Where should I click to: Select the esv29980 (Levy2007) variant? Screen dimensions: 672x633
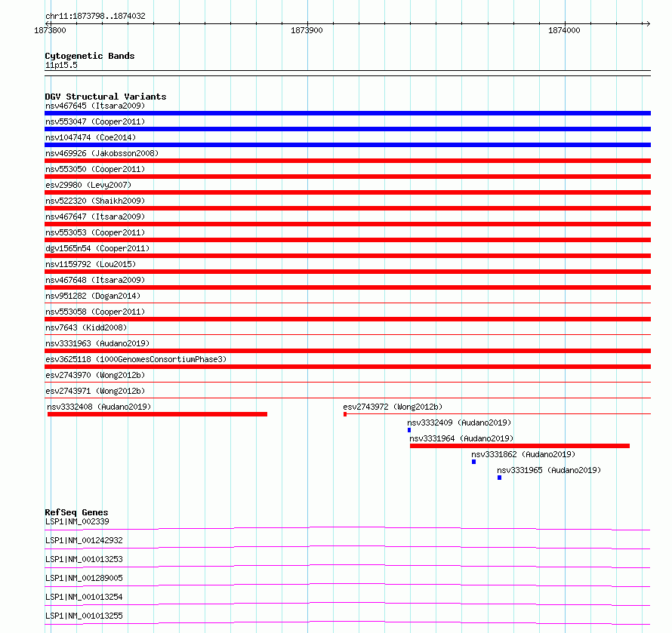(88, 185)
